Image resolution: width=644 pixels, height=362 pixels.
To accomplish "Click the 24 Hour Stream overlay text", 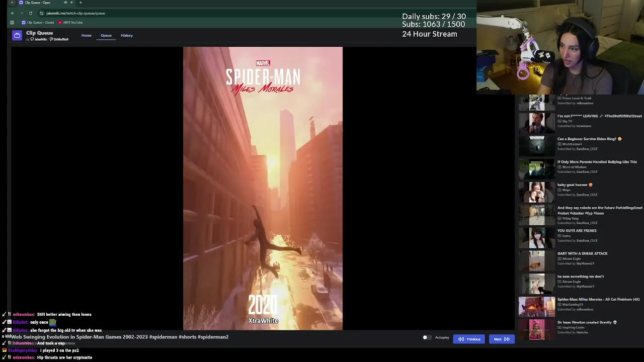I will [x=430, y=34].
